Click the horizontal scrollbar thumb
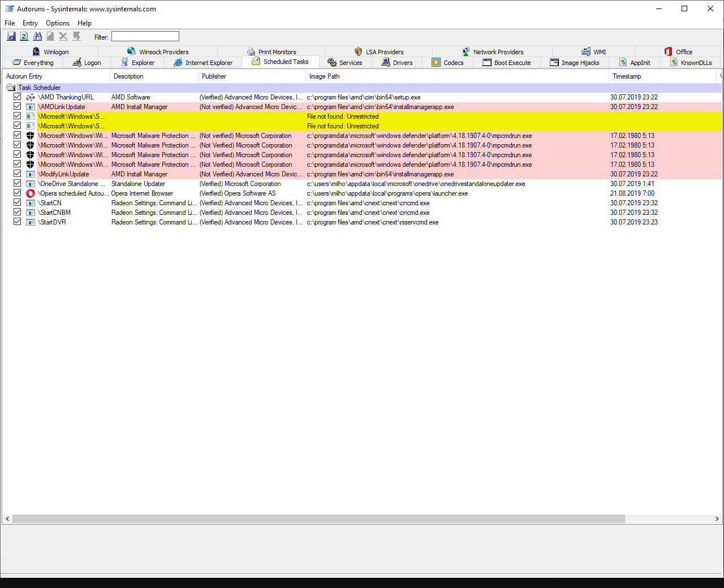This screenshot has width=724, height=588. click(318, 518)
